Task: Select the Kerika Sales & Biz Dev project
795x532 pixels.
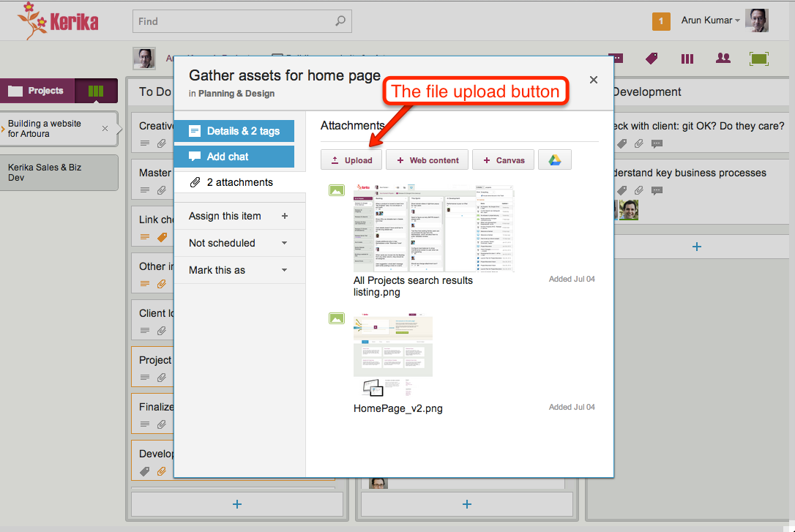Action: (59, 172)
